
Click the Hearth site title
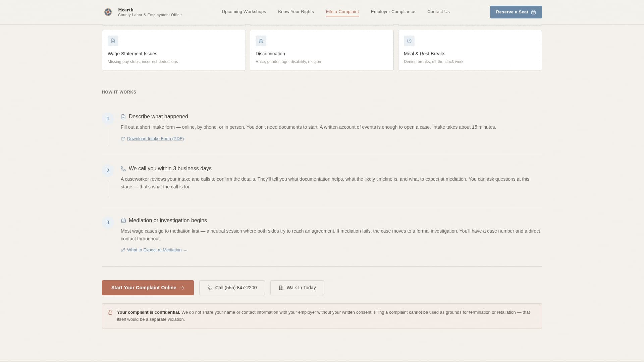[126, 10]
